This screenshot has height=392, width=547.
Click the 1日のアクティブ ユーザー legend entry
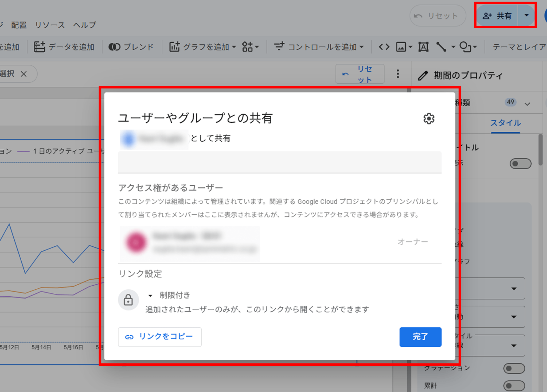pos(61,151)
